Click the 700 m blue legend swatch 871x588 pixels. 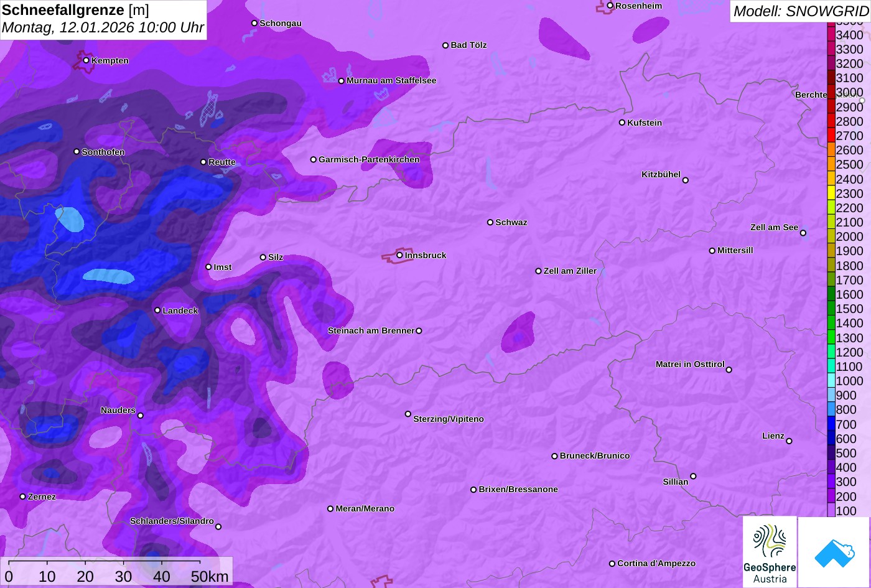point(831,424)
